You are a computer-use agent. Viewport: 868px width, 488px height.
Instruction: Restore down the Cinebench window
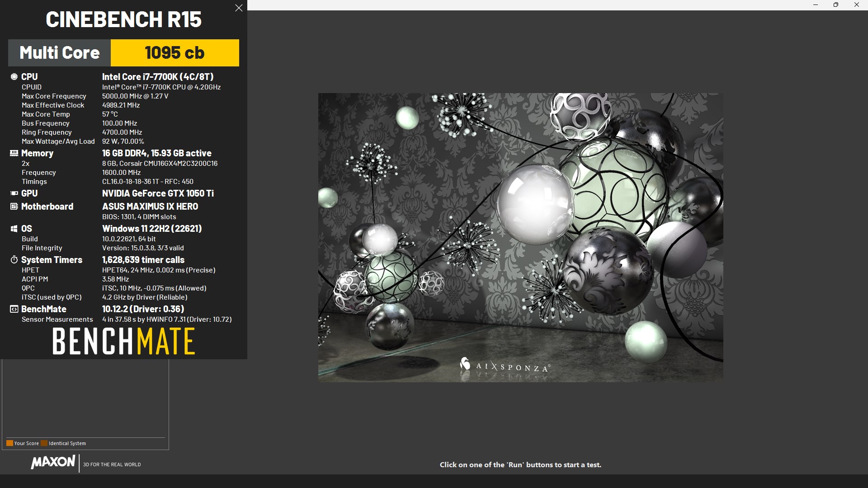pyautogui.click(x=836, y=5)
